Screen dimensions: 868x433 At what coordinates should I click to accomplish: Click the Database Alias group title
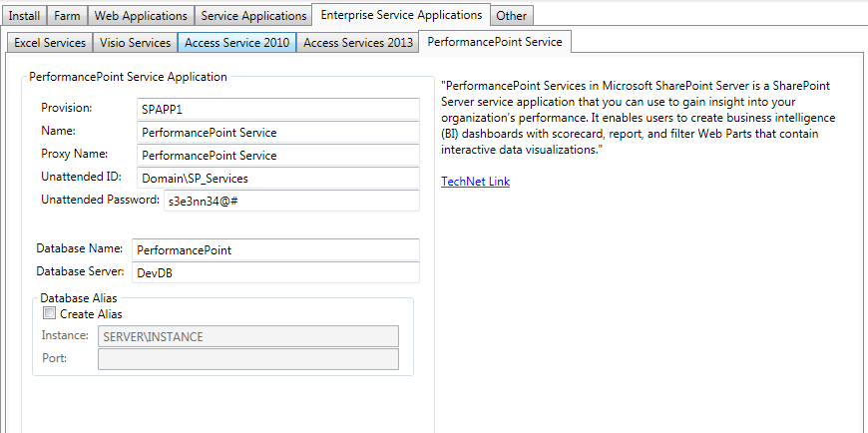[x=79, y=298]
